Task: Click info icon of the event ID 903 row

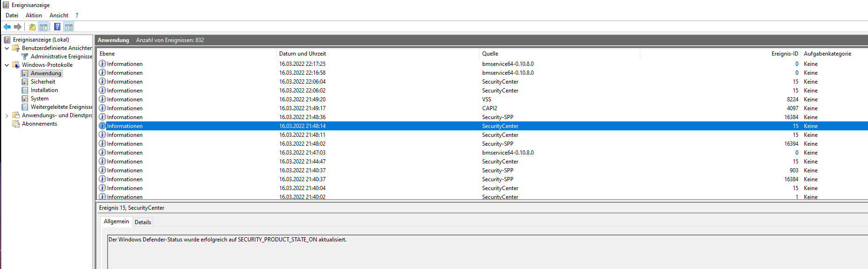Action: coord(102,170)
